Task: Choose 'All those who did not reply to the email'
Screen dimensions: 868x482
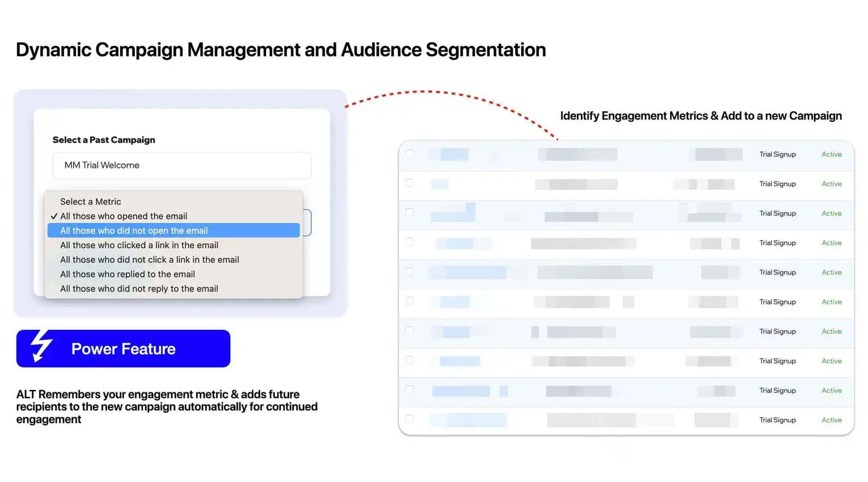Action: 139,288
